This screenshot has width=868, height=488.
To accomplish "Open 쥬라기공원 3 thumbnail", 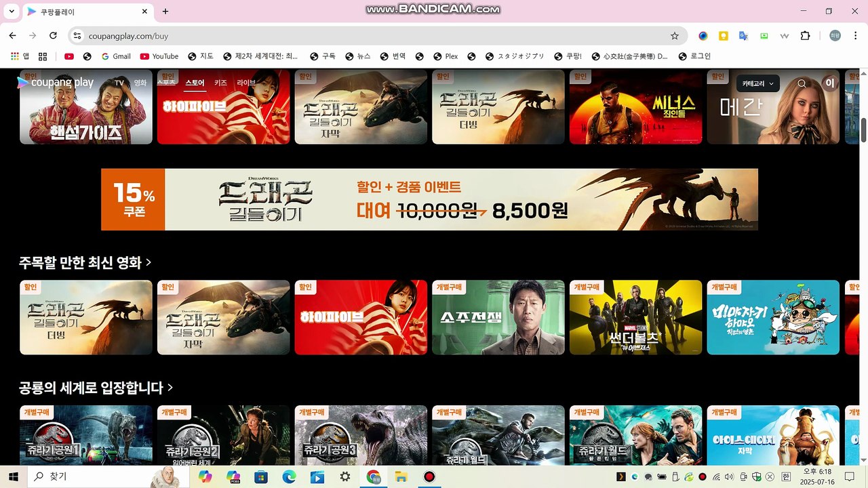I will [361, 435].
